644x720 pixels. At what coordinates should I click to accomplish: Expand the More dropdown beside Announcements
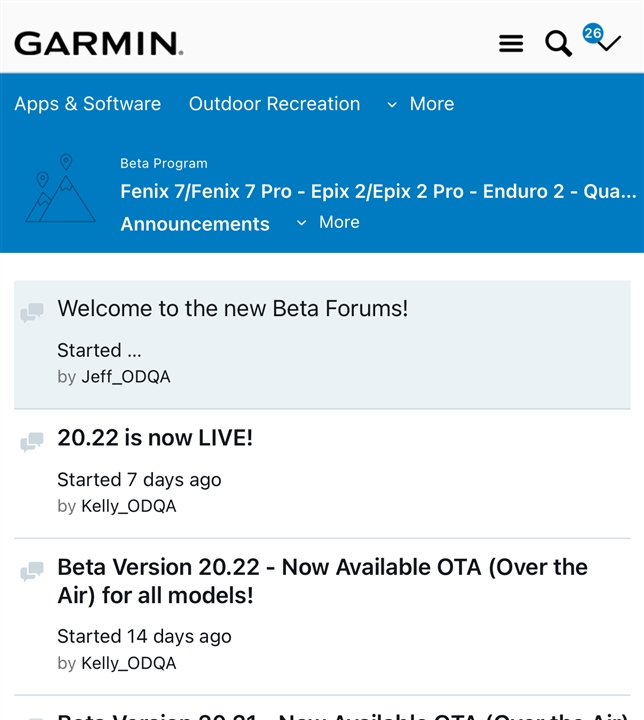(328, 222)
